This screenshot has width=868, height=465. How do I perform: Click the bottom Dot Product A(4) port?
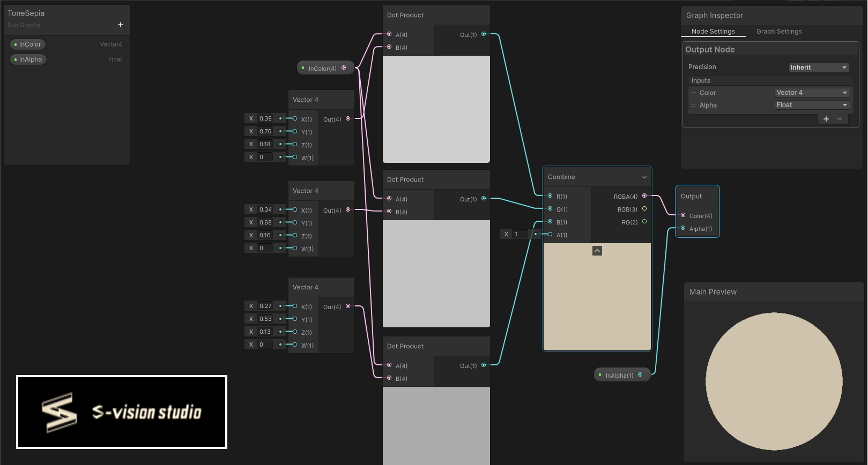389,365
